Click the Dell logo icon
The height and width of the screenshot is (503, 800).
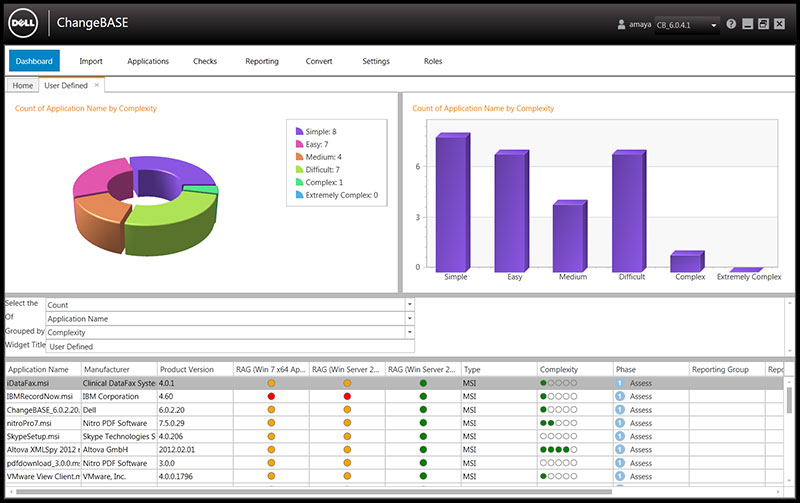point(23,23)
